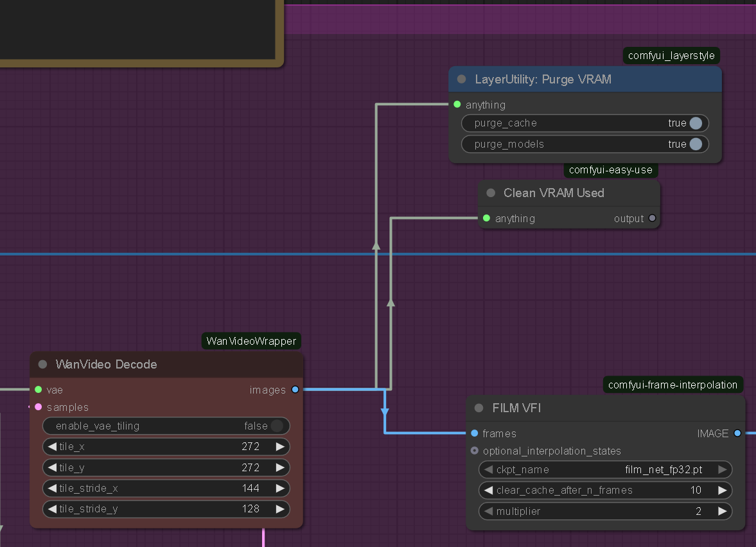Toggle purge_models switch
This screenshot has width=756, height=547.
(696, 144)
